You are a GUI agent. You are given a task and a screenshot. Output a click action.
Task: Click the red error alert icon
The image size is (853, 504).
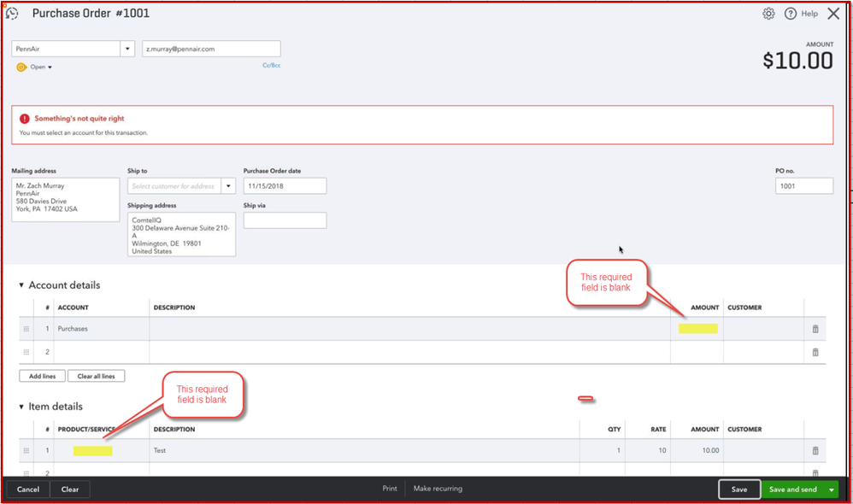pos(25,119)
